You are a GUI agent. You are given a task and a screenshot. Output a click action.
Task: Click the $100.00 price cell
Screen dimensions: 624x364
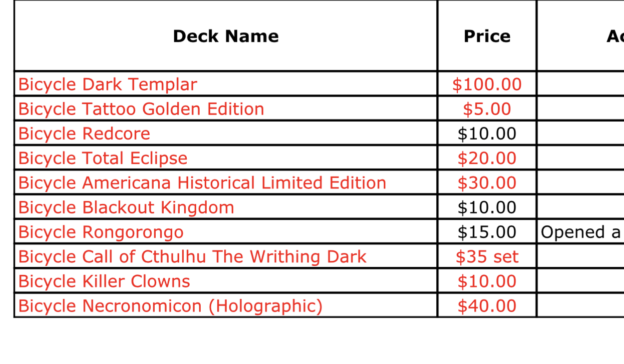[x=487, y=84]
